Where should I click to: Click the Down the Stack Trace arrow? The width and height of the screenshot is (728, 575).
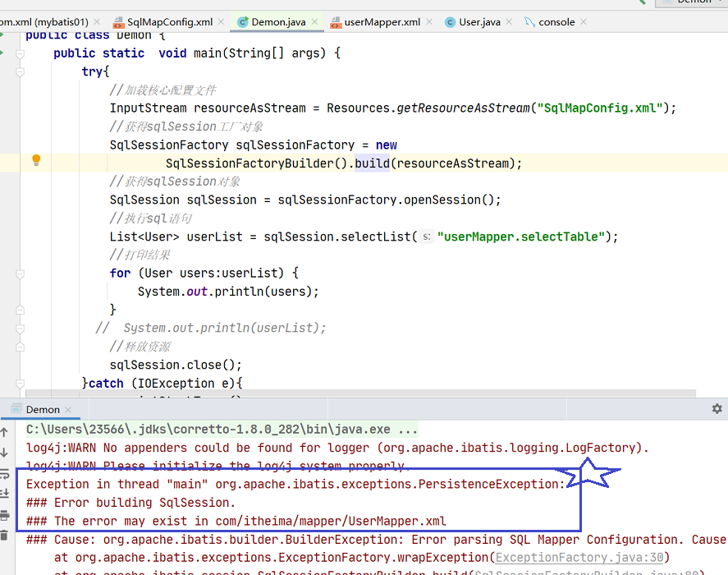[4, 453]
